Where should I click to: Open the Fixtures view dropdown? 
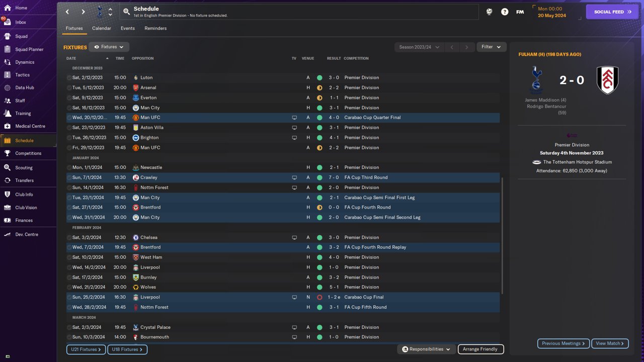109,47
